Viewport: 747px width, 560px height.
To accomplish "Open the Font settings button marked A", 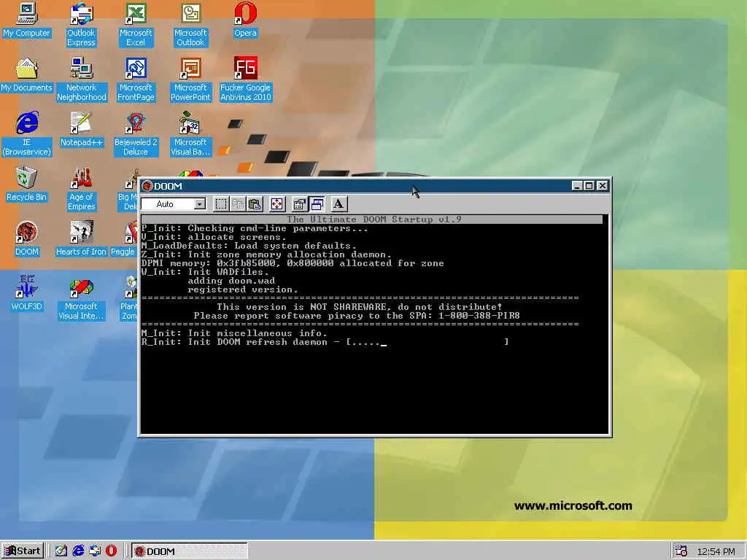I will coord(338,204).
